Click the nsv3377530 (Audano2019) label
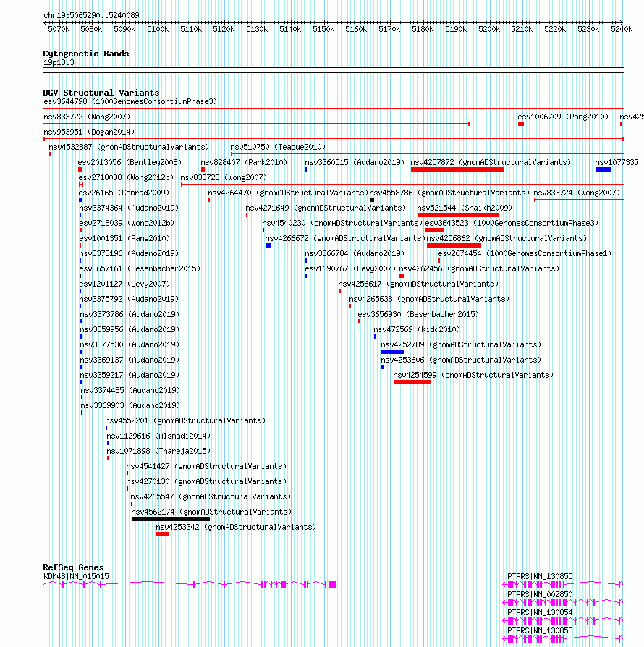The height and width of the screenshot is (647, 644). click(130, 345)
